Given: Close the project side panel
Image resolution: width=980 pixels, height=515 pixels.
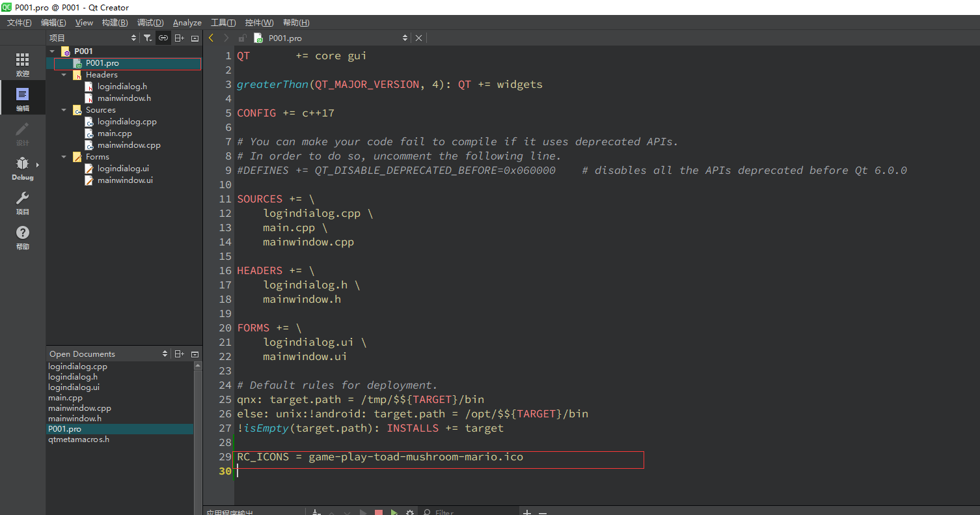Looking at the screenshot, I should pos(195,38).
